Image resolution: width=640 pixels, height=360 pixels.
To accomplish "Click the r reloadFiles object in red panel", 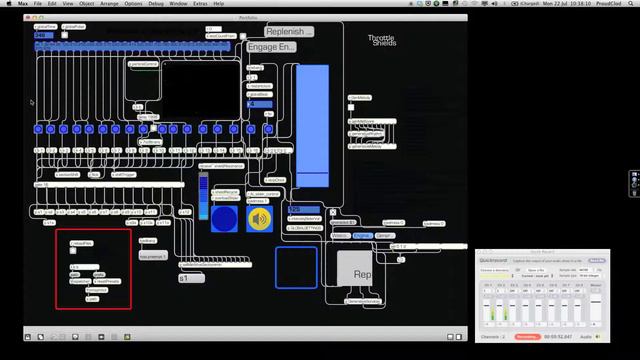I will (x=82, y=243).
